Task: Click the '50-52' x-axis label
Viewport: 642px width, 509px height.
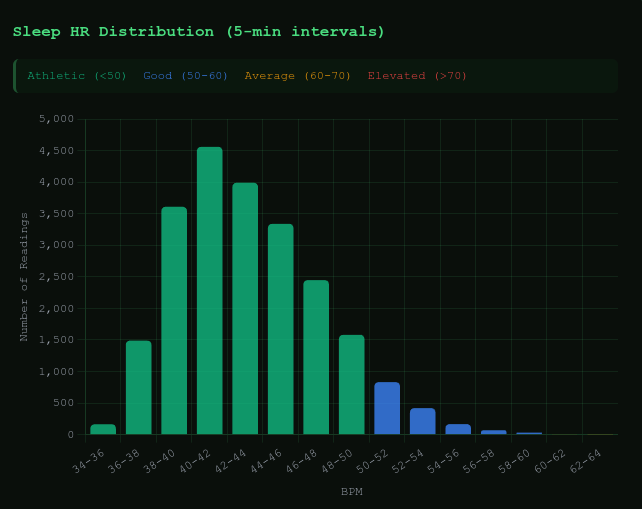Action: (x=373, y=461)
